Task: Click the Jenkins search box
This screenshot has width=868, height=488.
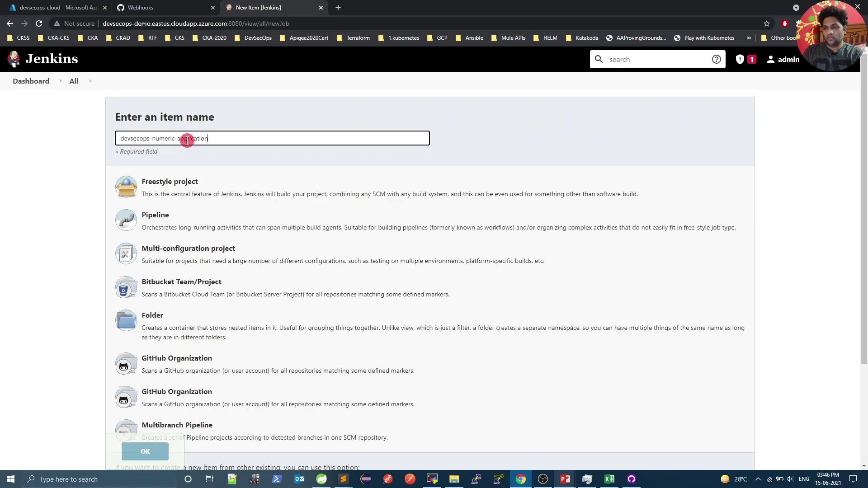Action: tap(656, 59)
